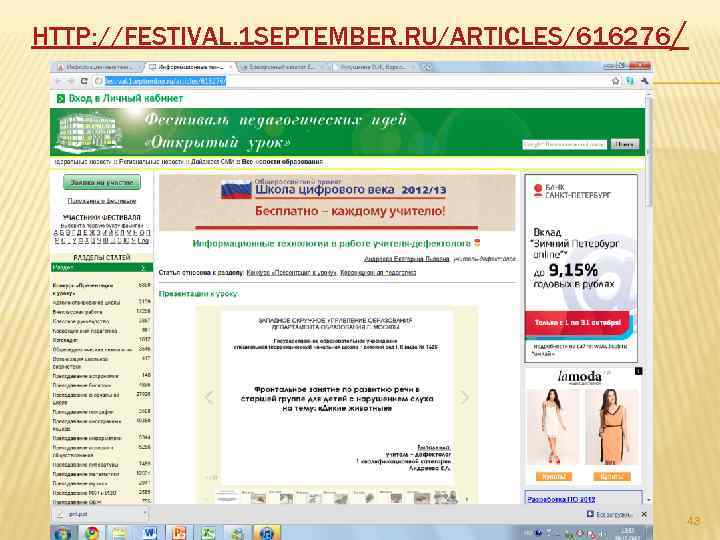Screen dimensions: 720x540
Task: Click green arrow icon beside 'Вход в Личный кабинет'
Action: pyautogui.click(x=61, y=99)
